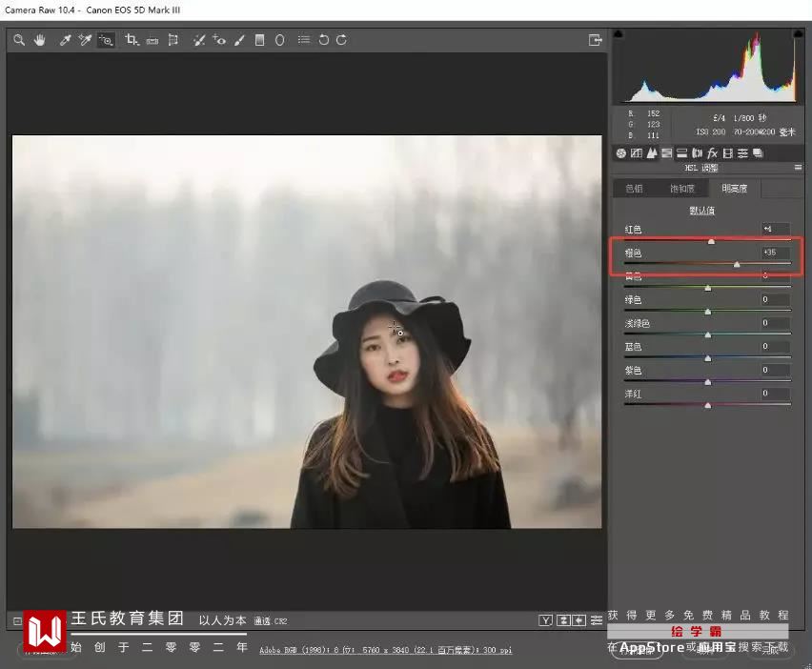The width and height of the screenshot is (812, 669).
Task: Select the Crop tool
Action: coord(132,40)
